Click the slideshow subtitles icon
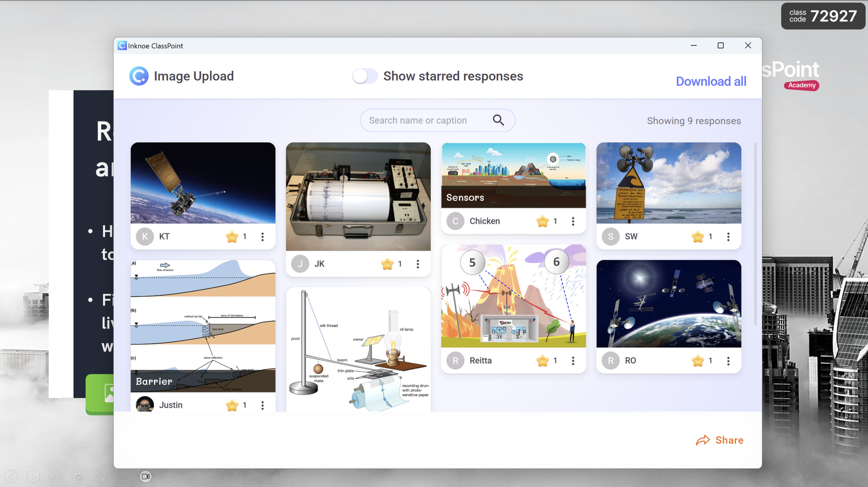The width and height of the screenshot is (868, 487). point(123,477)
